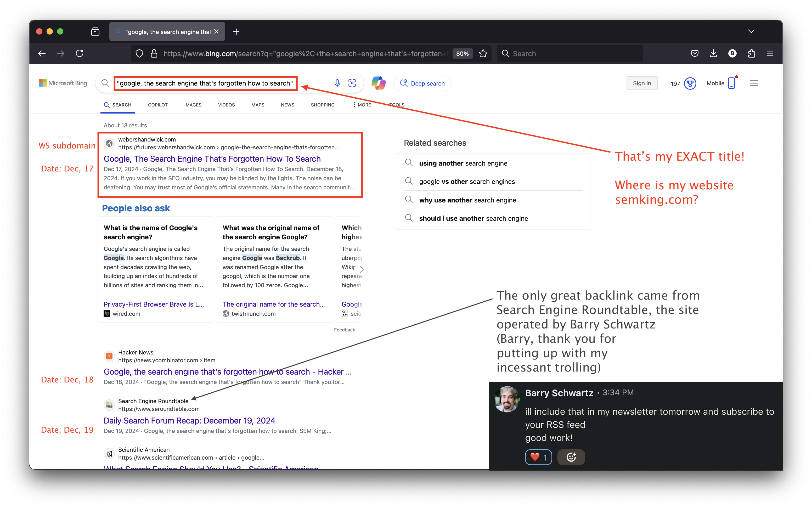812x508 pixels.
Task: Switch to the NEWS tab
Action: coord(287,105)
